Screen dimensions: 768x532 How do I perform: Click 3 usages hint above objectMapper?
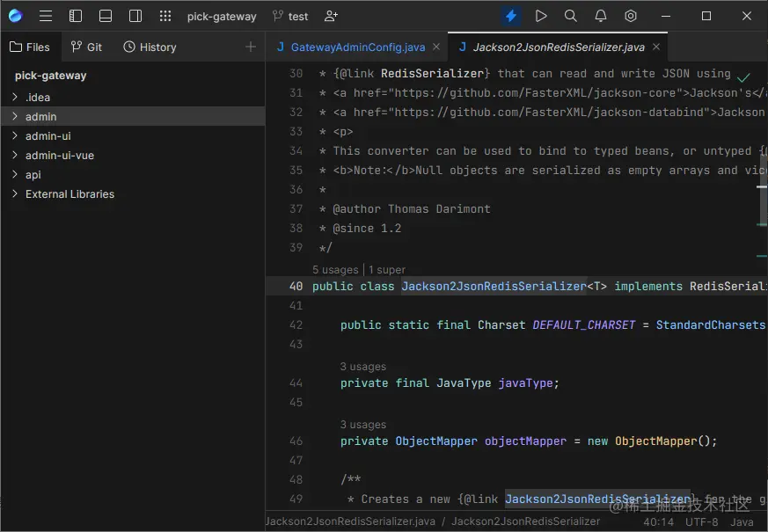click(x=363, y=425)
